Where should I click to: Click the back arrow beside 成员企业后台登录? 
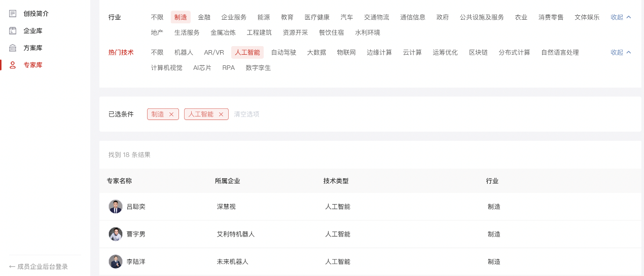click(12, 266)
